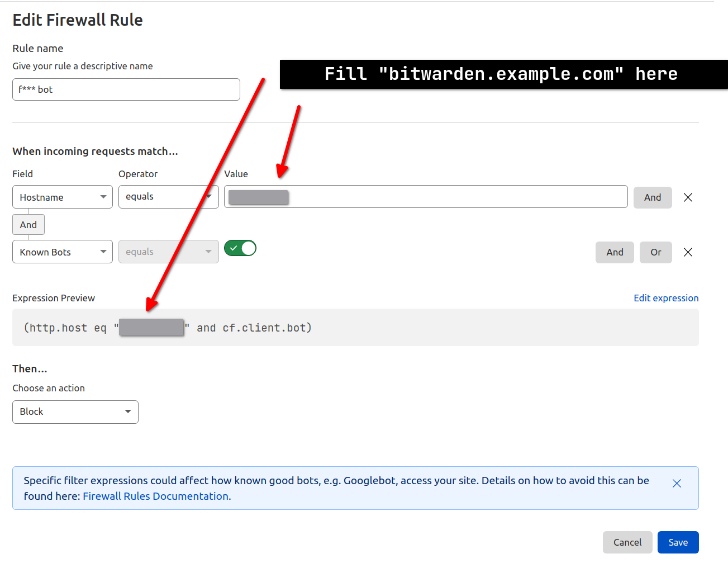Image resolution: width=728 pixels, height=563 pixels.
Task: Delete the Known Bots condition row
Action: [688, 252]
